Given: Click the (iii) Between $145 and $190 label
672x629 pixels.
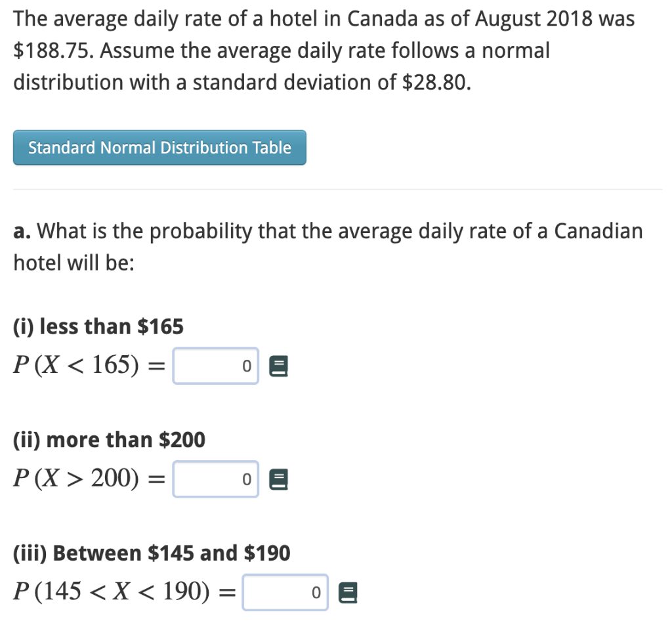Looking at the screenshot, I should (x=152, y=553).
